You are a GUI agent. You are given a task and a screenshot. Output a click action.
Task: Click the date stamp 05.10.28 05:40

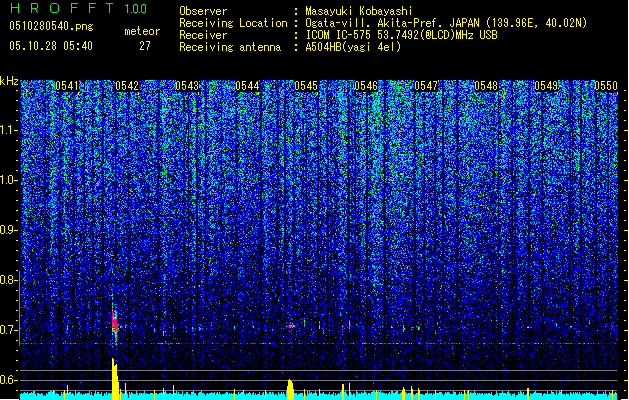pyautogui.click(x=51, y=46)
